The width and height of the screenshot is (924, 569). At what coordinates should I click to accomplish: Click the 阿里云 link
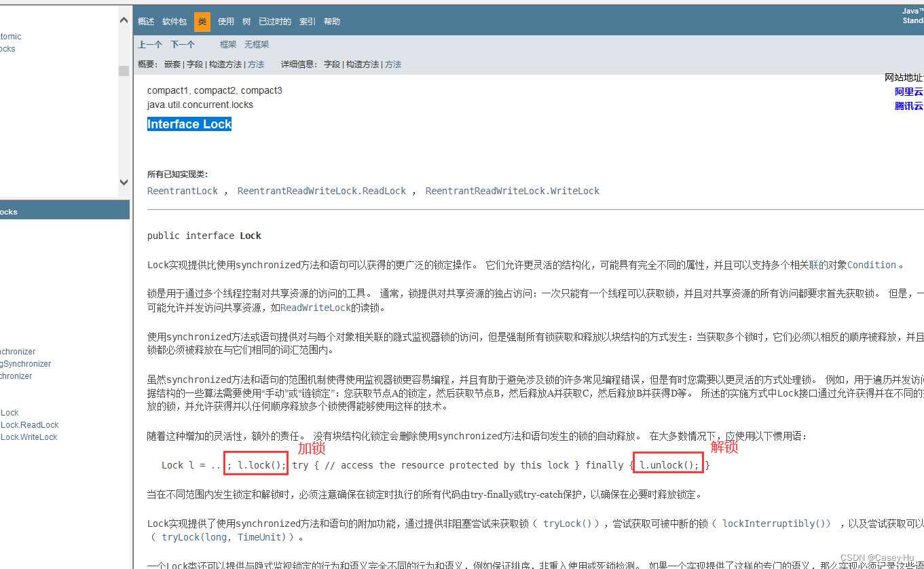point(909,92)
